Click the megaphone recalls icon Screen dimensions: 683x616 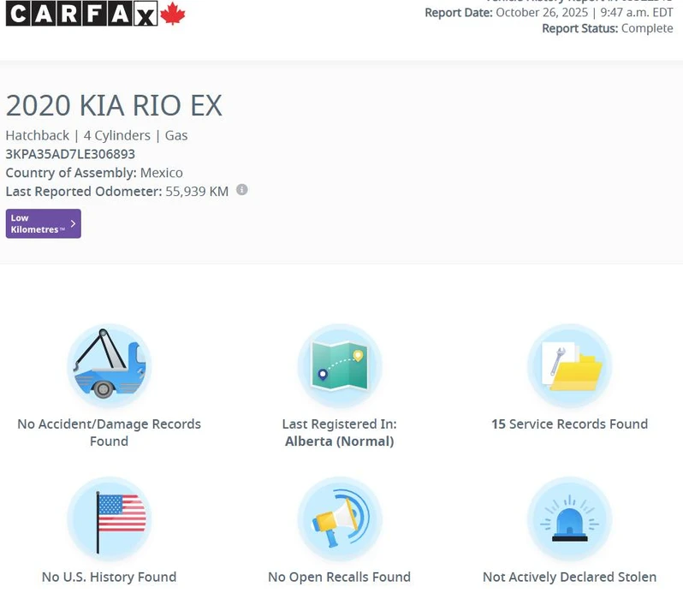point(340,519)
